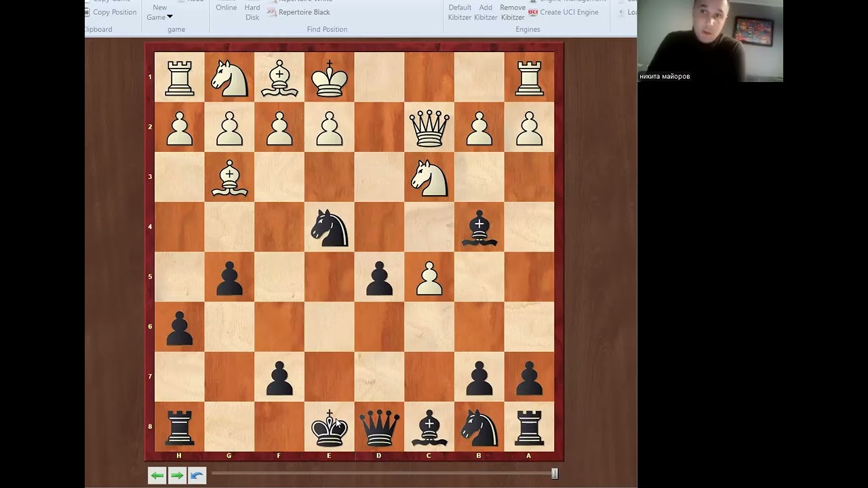Select the black pawn on f7
The width and height of the screenshot is (868, 488).
pyautogui.click(x=279, y=377)
